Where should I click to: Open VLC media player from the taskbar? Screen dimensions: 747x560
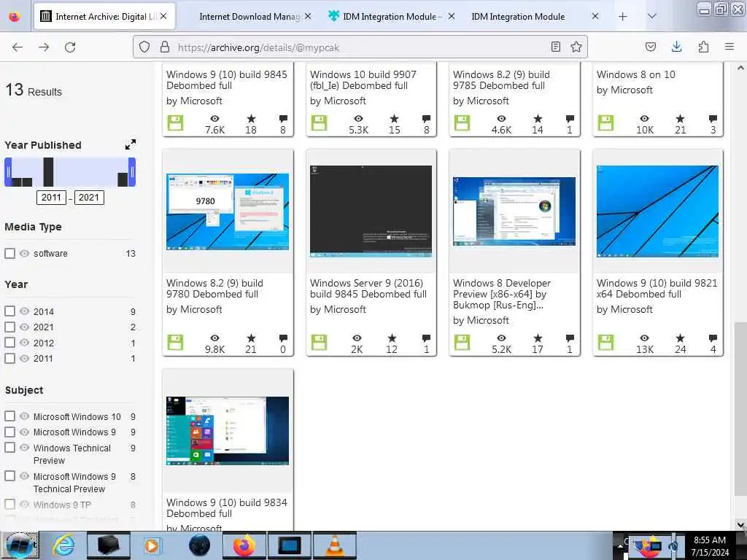pos(334,545)
